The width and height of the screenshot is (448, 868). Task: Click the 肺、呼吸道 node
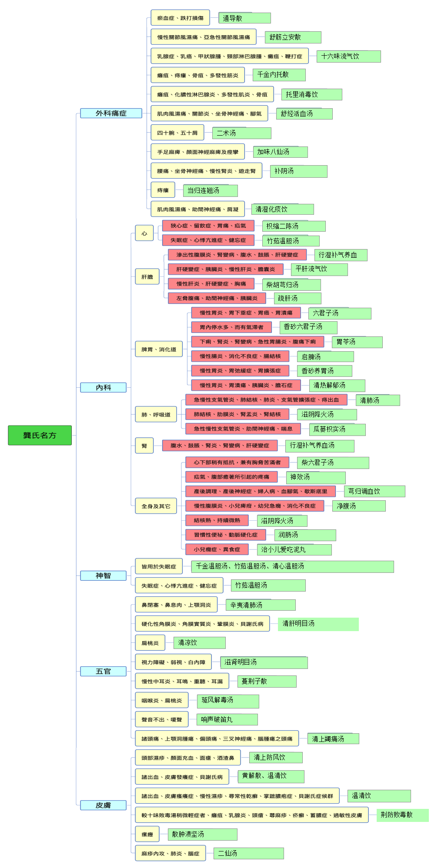click(x=156, y=415)
